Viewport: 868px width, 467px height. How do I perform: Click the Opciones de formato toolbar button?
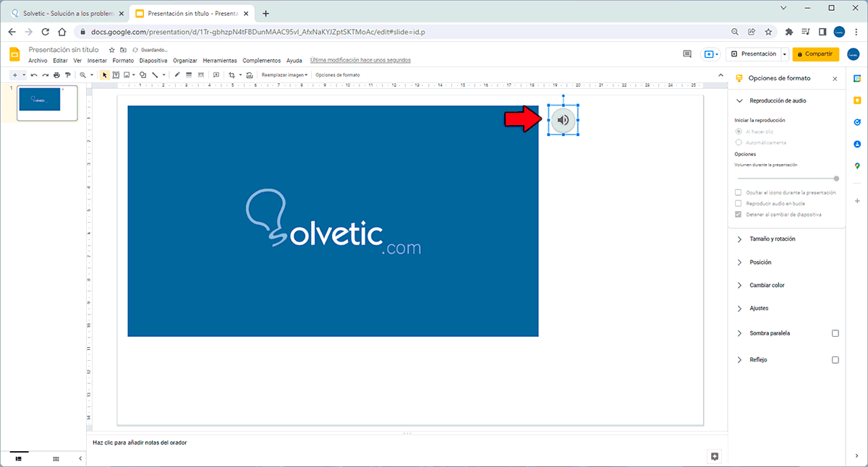[x=338, y=75]
